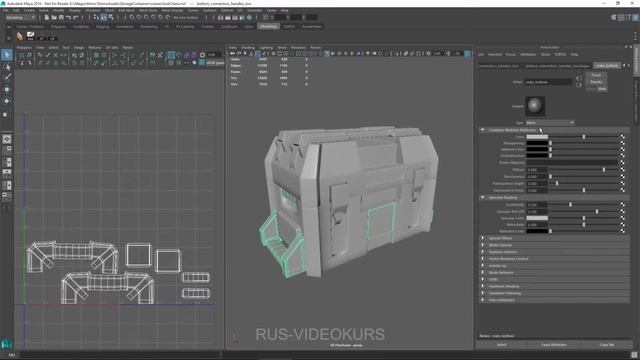Click the Redo arrow icon
Viewport: 640px width, 360px height.
tap(76, 18)
